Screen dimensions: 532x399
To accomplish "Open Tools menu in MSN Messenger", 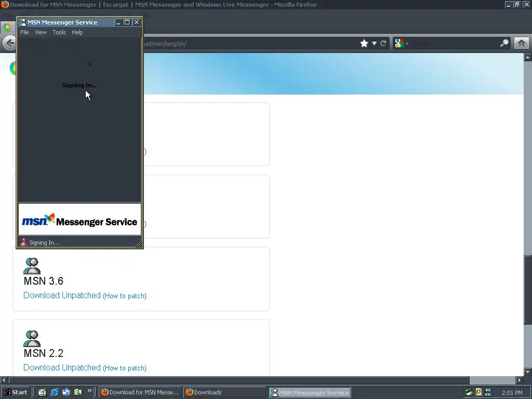I will coord(59,32).
